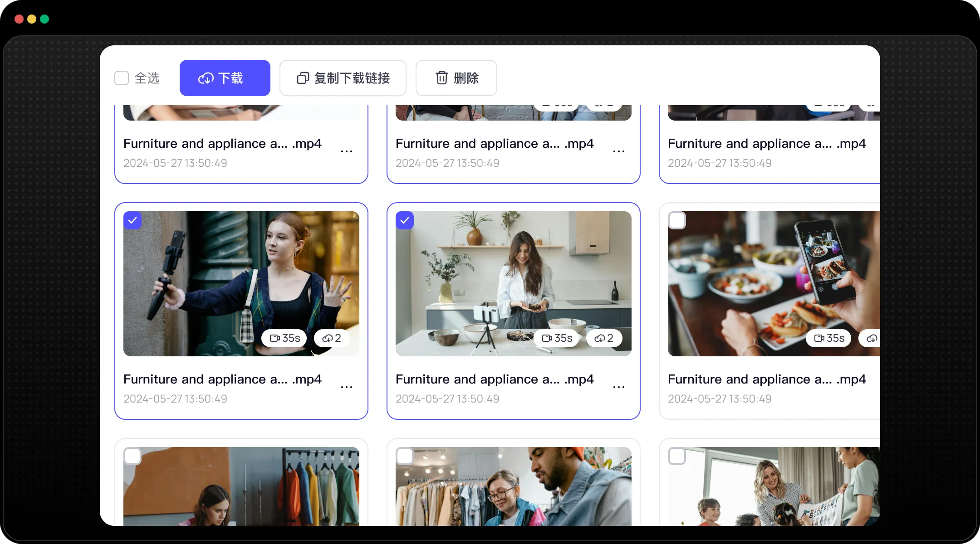This screenshot has width=980, height=544.
Task: Check the food photo video checkbox
Action: 677,220
